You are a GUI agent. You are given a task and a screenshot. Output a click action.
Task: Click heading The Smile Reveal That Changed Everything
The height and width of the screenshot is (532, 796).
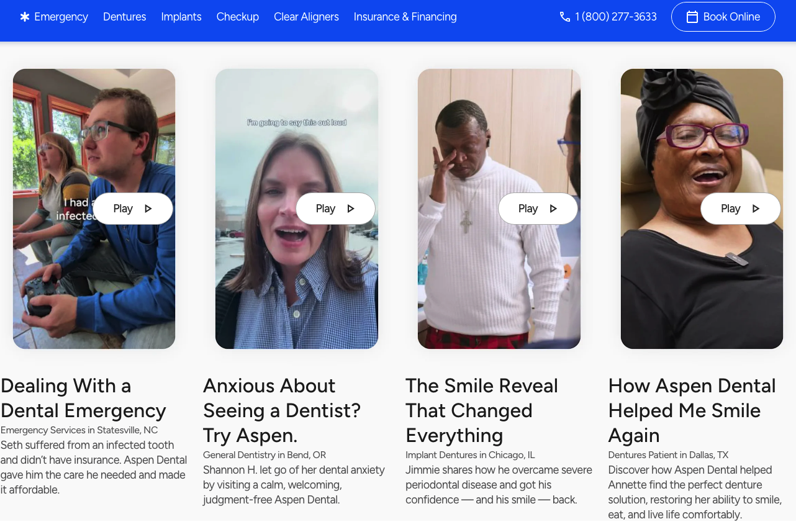[x=482, y=410]
